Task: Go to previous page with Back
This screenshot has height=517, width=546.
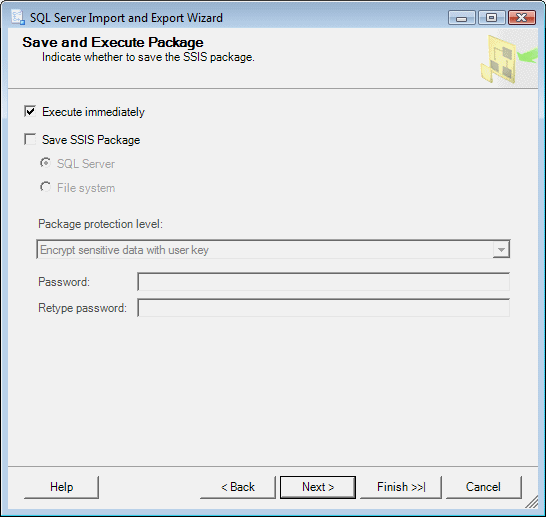Action: (x=238, y=487)
